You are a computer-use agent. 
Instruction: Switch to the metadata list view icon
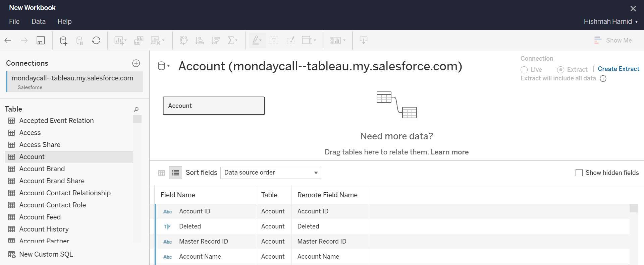pos(175,173)
